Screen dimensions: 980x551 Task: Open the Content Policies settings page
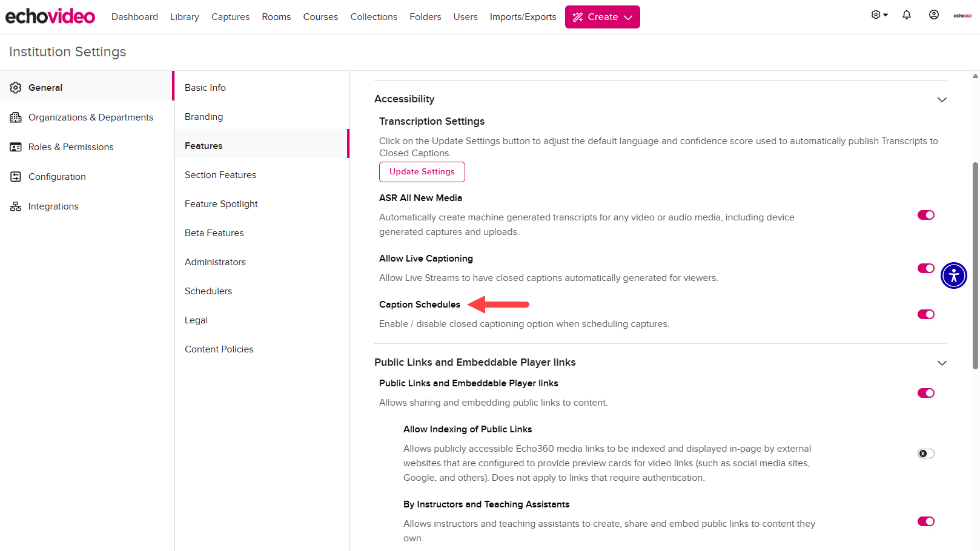click(219, 349)
